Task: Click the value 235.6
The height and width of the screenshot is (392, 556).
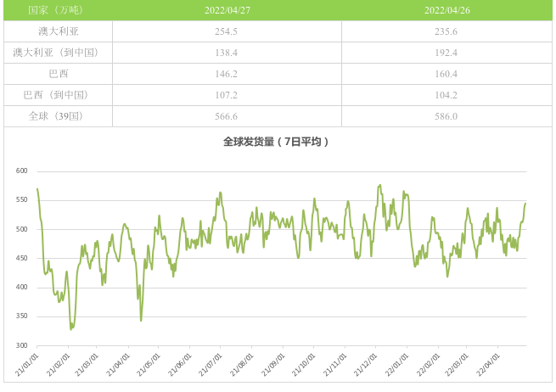Action: pos(446,31)
